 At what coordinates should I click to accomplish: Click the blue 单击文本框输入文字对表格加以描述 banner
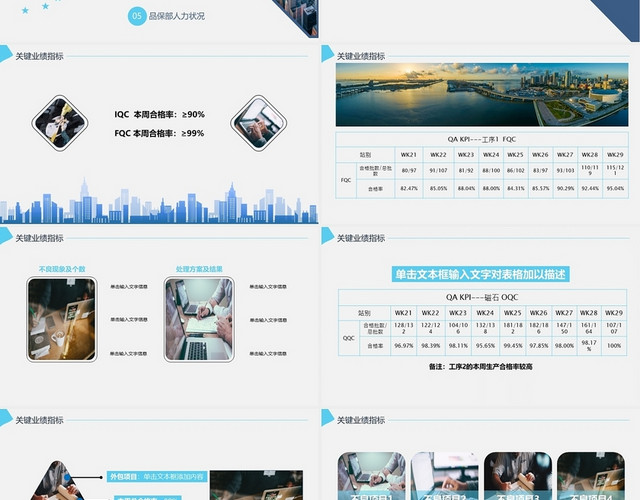481,274
